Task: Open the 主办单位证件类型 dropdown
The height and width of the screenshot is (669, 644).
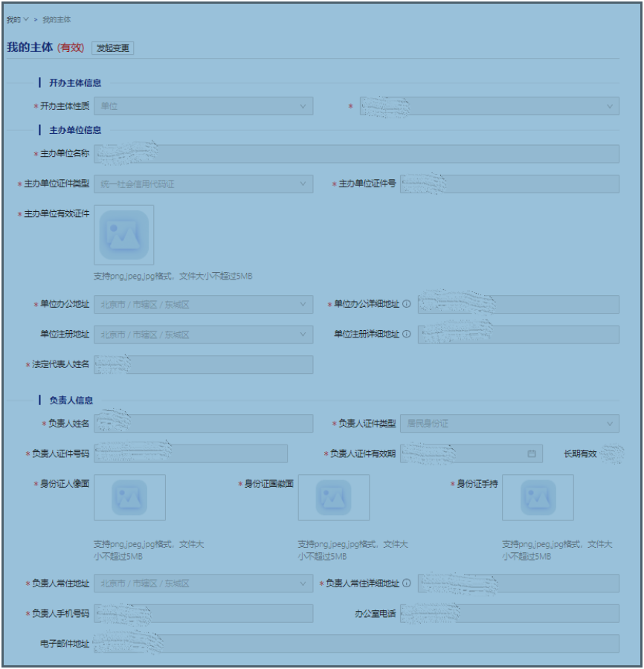Action: [203, 184]
